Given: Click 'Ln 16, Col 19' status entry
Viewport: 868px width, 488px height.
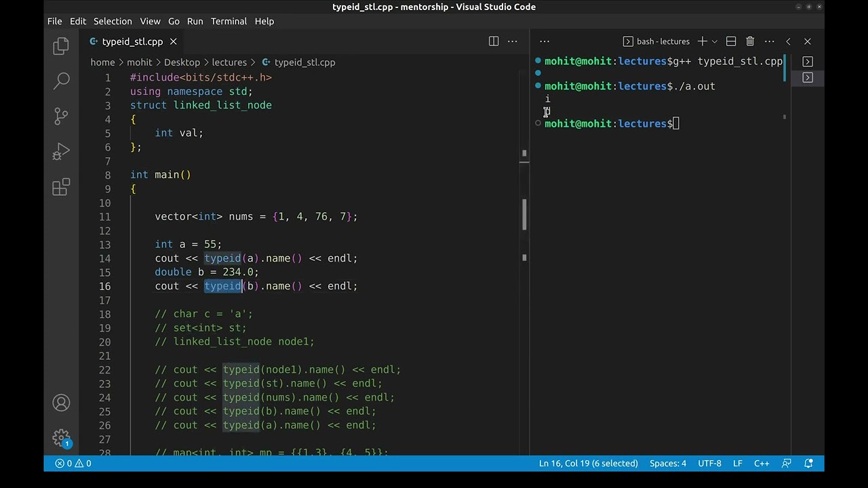Looking at the screenshot, I should tap(589, 464).
